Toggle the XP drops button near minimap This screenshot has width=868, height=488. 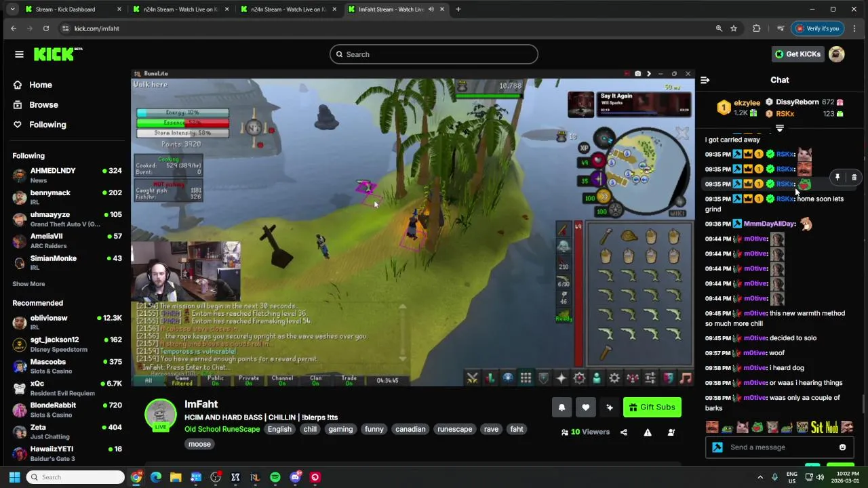click(x=585, y=147)
